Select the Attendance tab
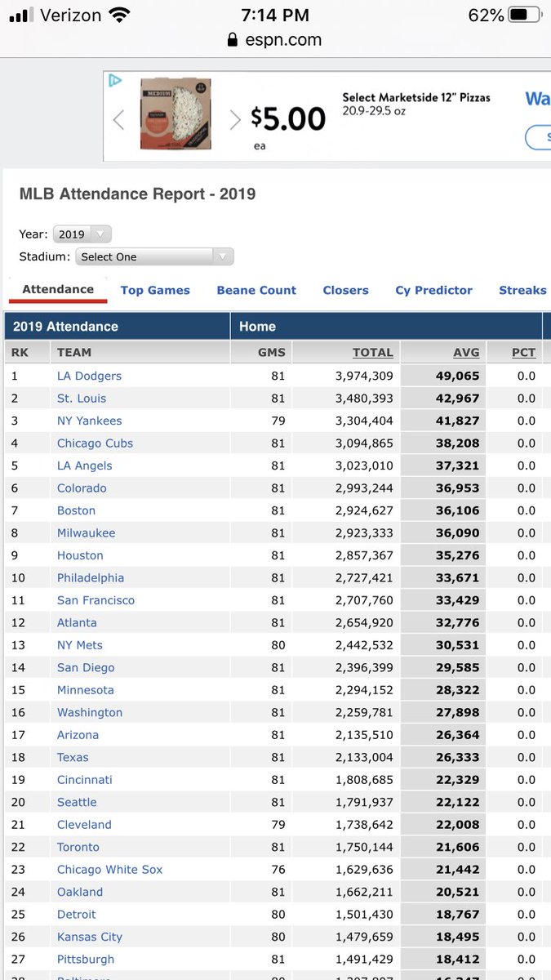Image resolution: width=551 pixels, height=980 pixels. coord(58,289)
